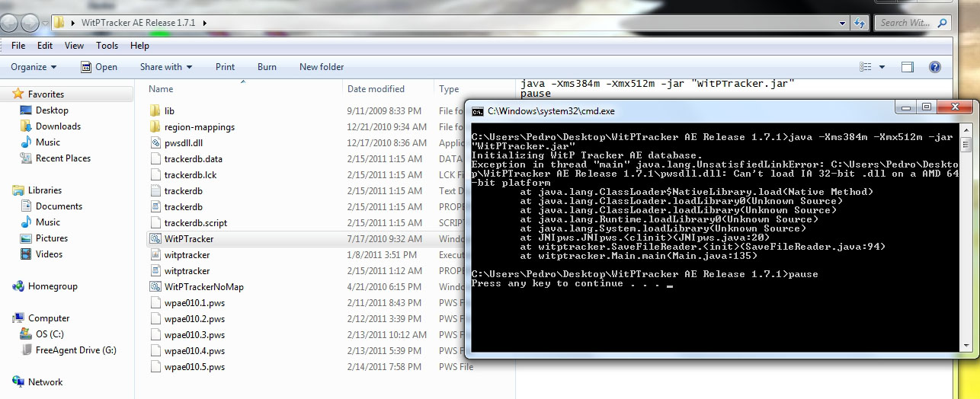Open Music under Favorites
Image resolution: width=980 pixels, height=399 pixels.
click(40, 142)
